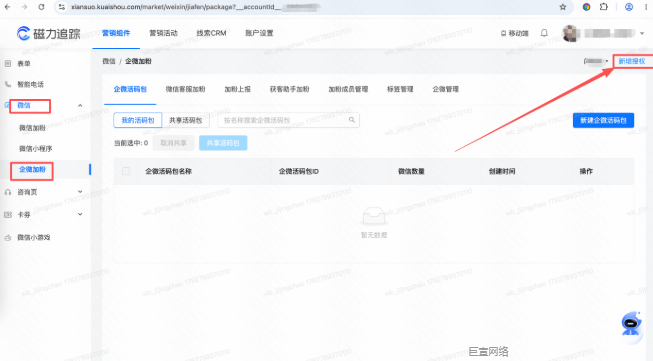Click 企微活码包ID column header

(x=299, y=171)
